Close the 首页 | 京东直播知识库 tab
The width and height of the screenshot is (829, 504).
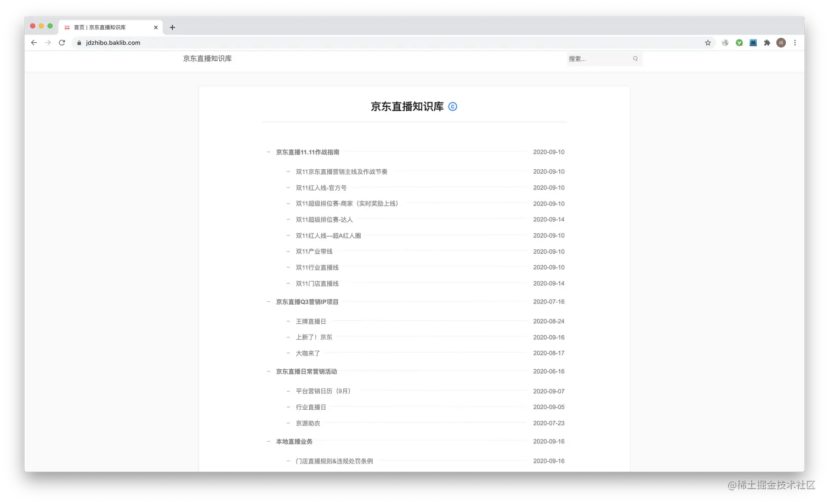click(156, 27)
